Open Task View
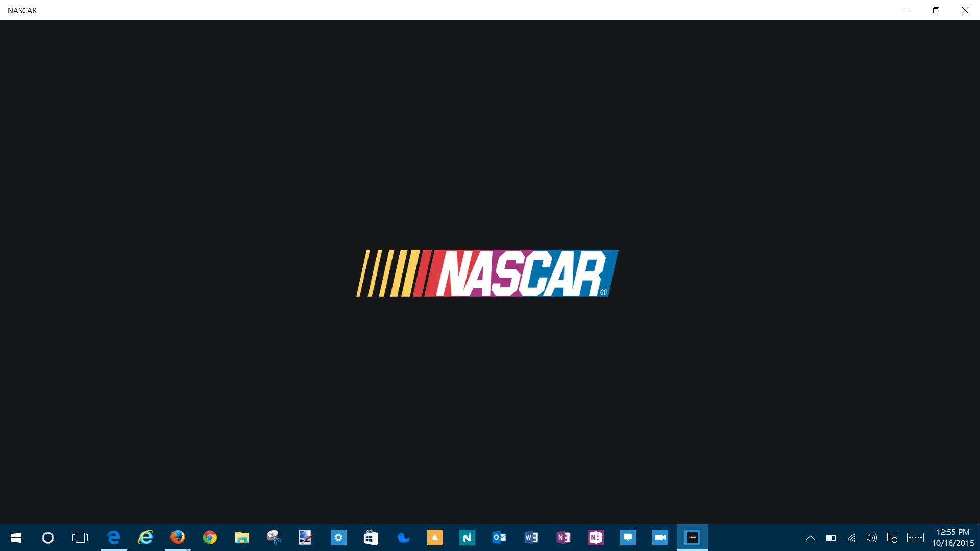 pos(80,538)
